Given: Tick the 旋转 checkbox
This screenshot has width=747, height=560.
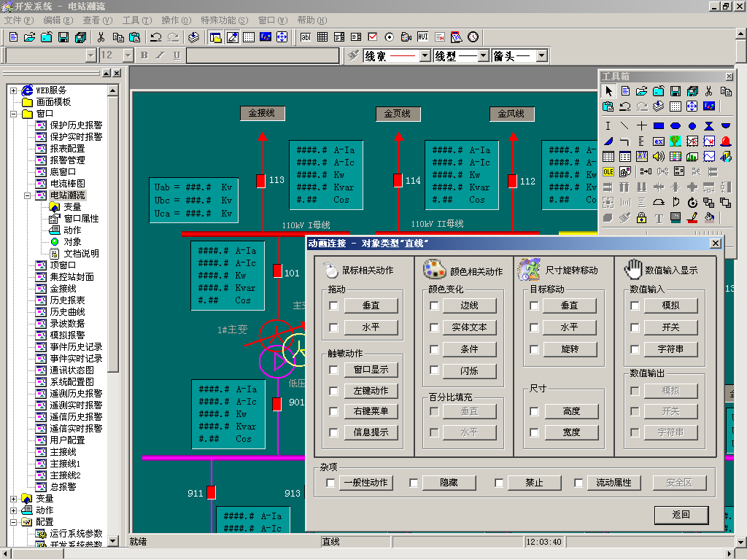Looking at the screenshot, I should point(534,349).
